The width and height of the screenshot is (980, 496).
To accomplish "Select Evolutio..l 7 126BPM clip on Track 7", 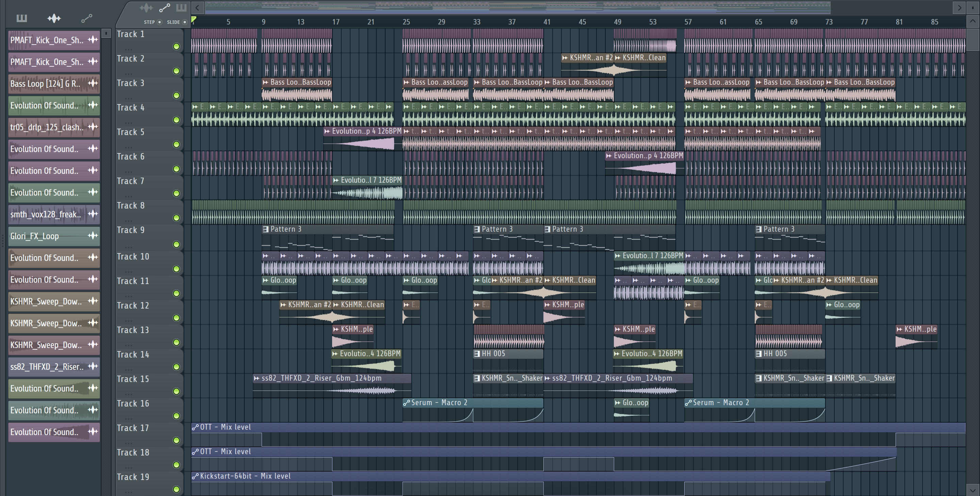I will (x=367, y=187).
